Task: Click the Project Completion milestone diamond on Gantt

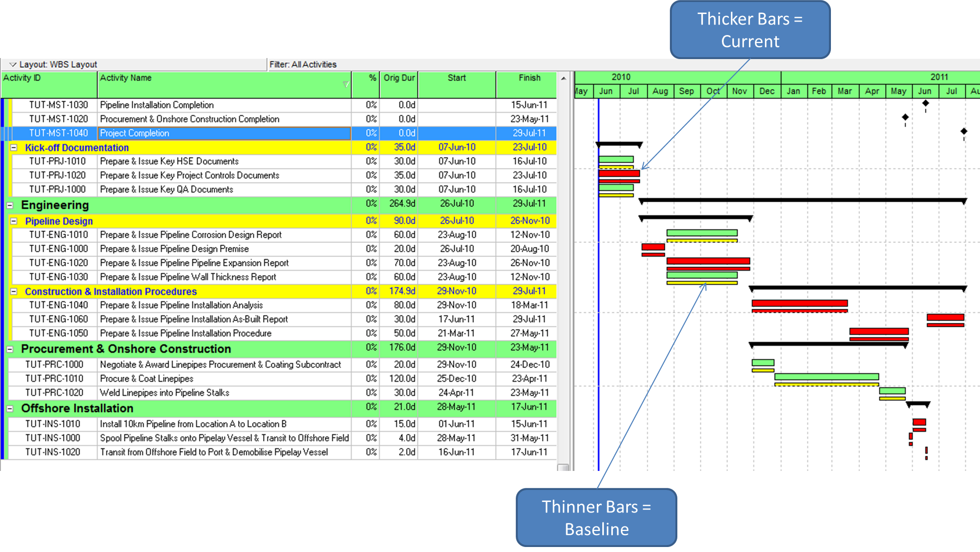Action: [963, 132]
